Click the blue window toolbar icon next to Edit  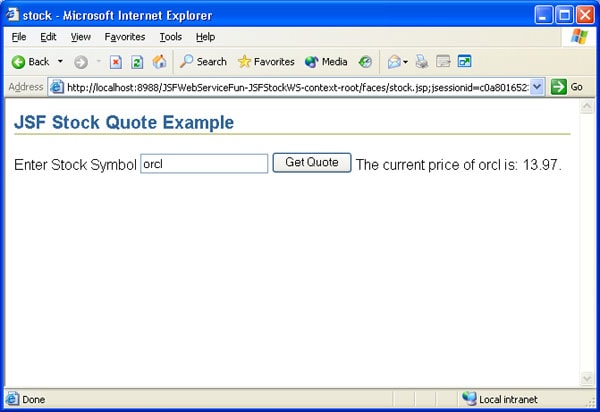[465, 61]
